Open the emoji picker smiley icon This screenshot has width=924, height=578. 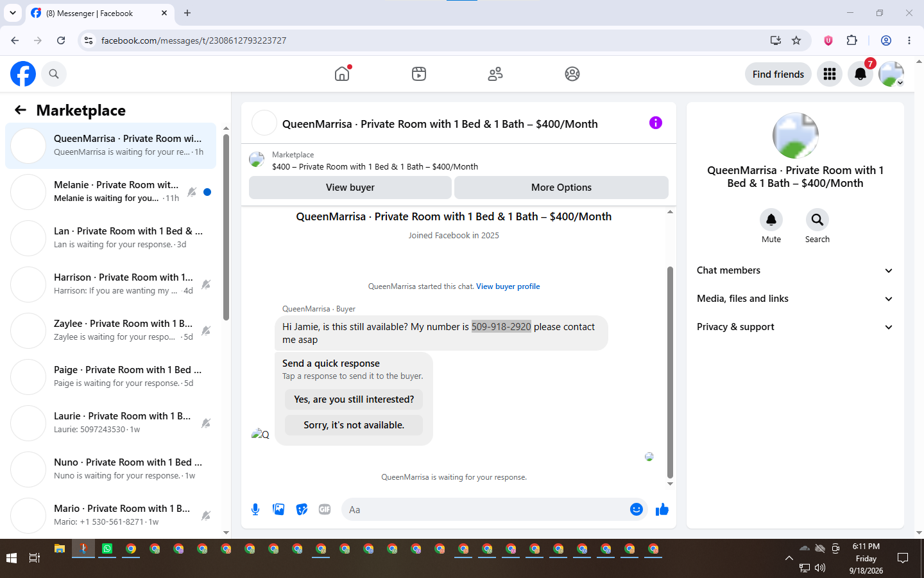(637, 509)
